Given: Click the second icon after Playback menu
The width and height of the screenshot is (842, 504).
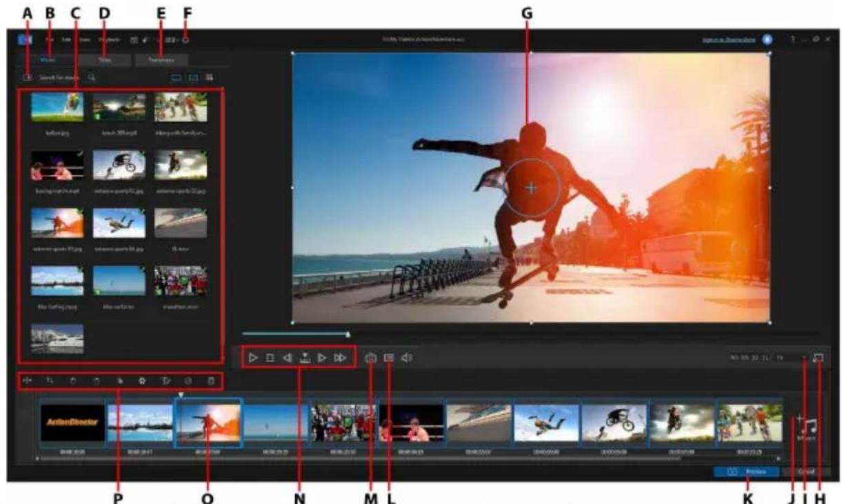Looking at the screenshot, I should [x=146, y=40].
